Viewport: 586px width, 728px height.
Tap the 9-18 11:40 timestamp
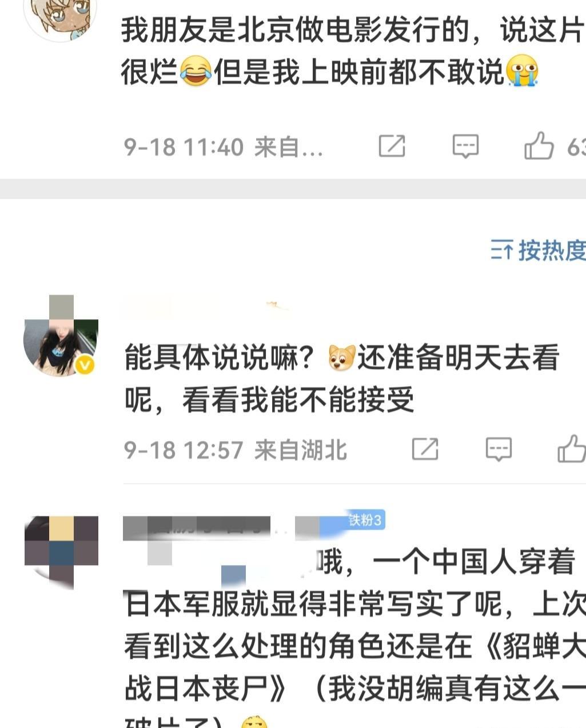tap(184, 147)
